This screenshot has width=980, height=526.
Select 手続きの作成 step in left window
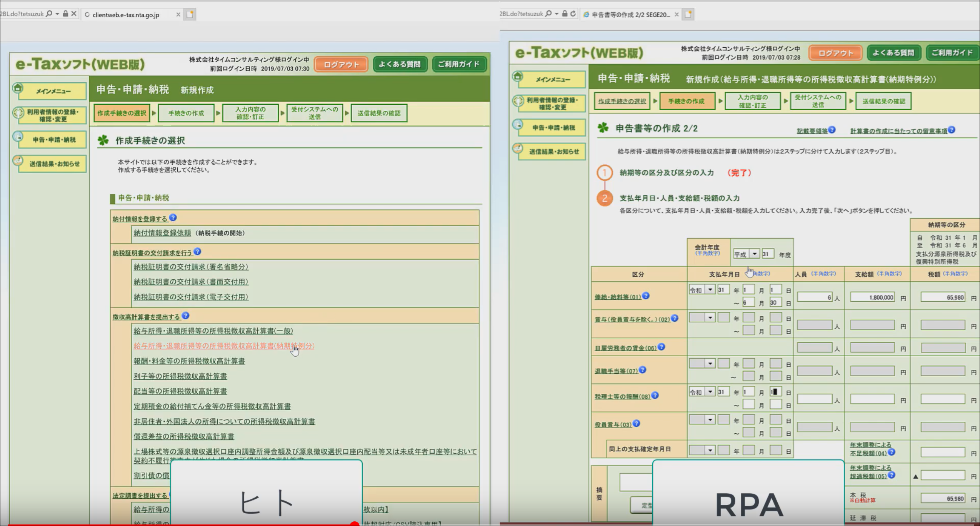[186, 113]
